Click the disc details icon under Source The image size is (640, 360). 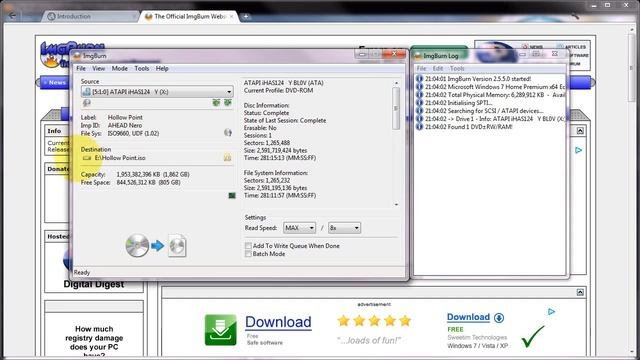(87, 103)
